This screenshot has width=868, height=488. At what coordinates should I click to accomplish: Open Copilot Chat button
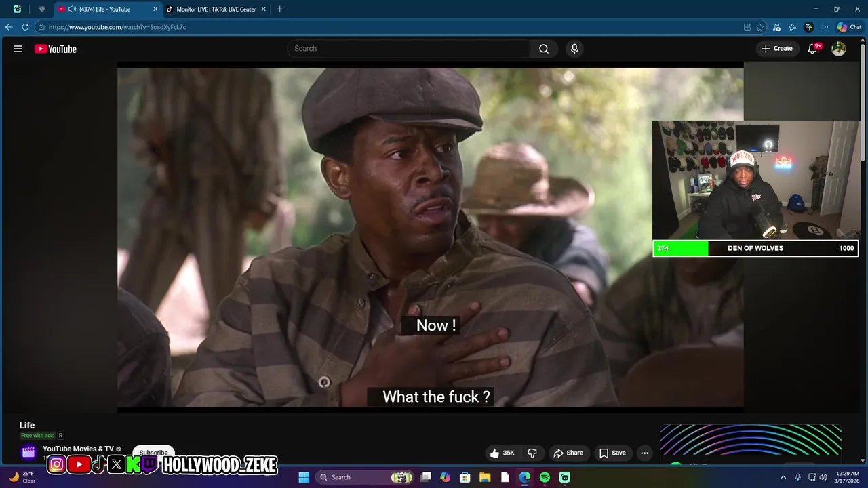click(849, 27)
